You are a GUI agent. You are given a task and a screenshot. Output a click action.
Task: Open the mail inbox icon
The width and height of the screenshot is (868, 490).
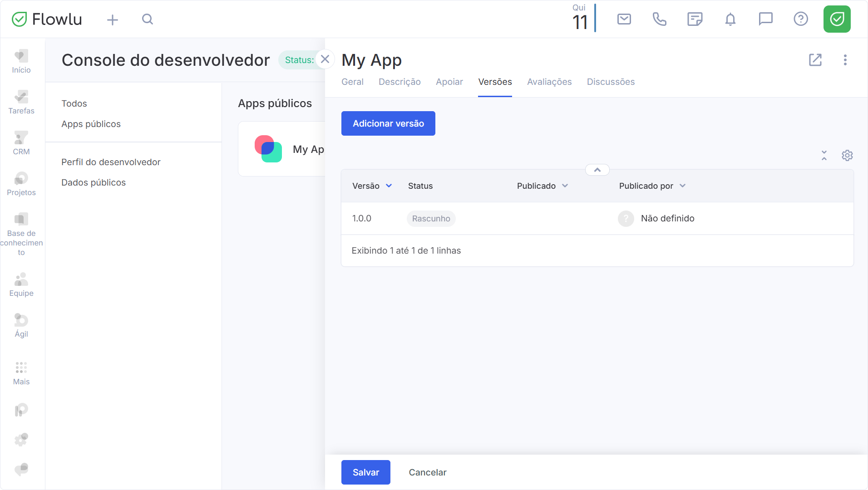[624, 19]
